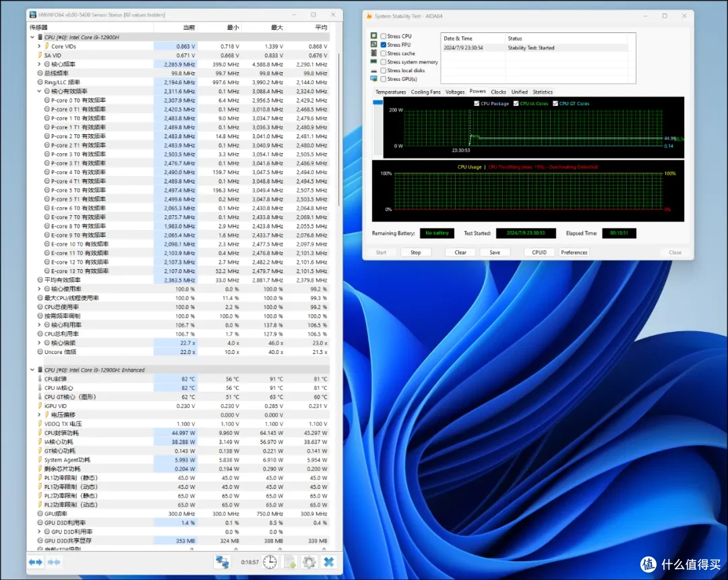Image resolution: width=728 pixels, height=580 pixels.
Task: Click the clock icon to reset HWiNFO timers
Action: 269,561
